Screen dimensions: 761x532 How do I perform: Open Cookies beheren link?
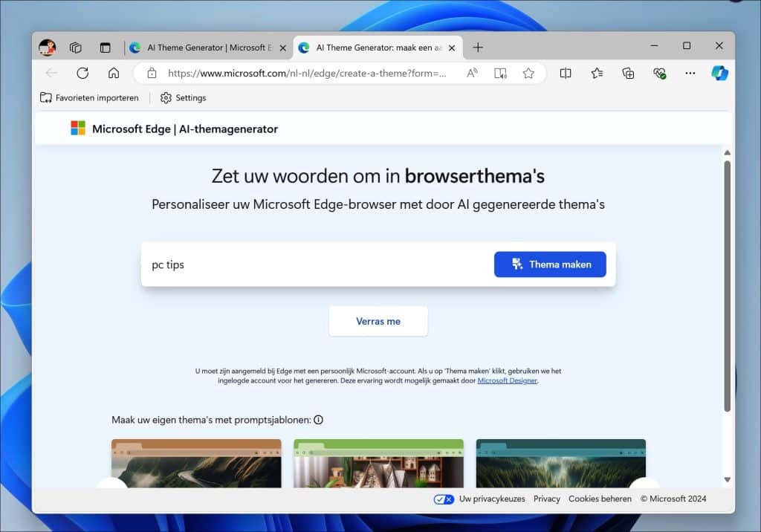tap(600, 499)
